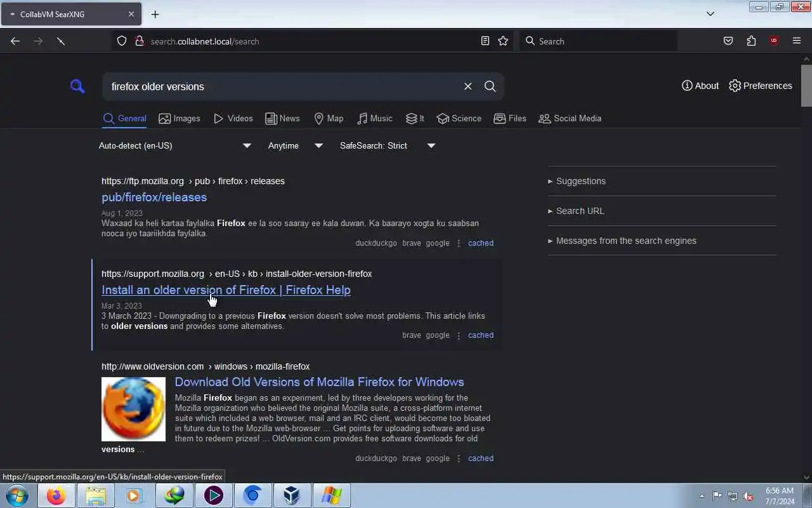This screenshot has width=812, height=508.
Task: Select the General search tab
Action: [x=124, y=118]
